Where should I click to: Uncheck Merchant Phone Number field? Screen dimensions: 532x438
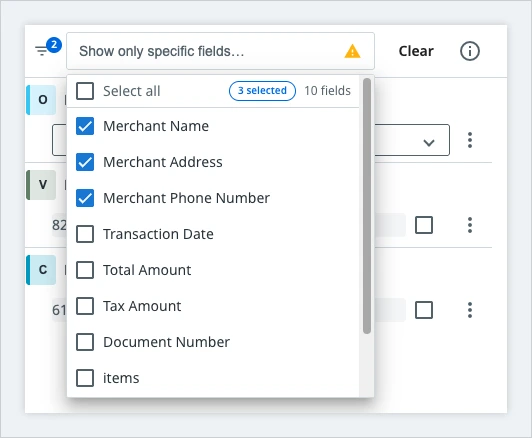point(85,198)
